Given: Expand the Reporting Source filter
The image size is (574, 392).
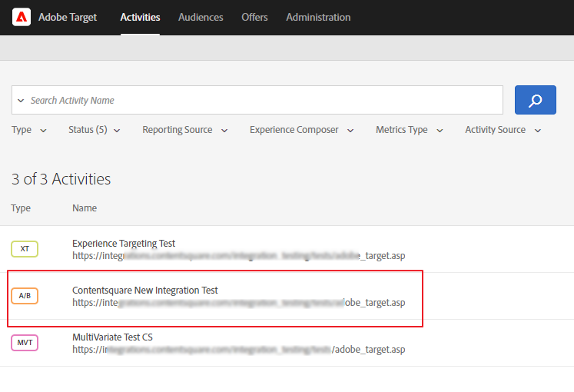Looking at the screenshot, I should coord(185,130).
